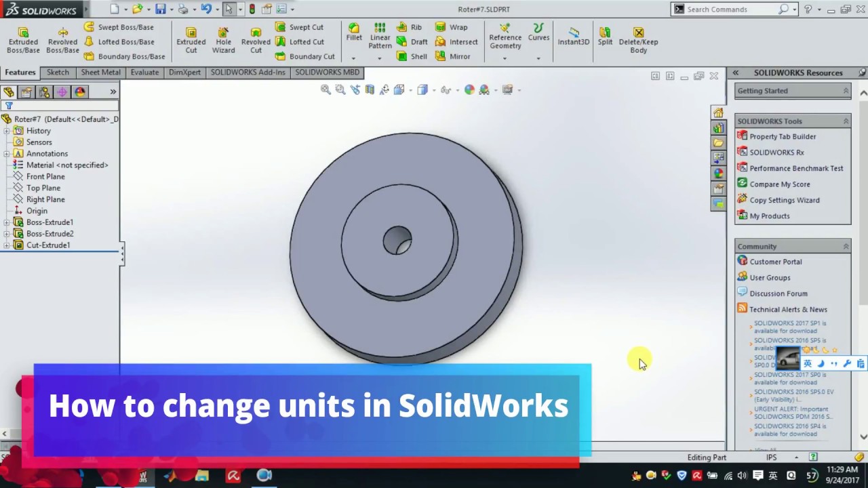Open the Evaluate tab
The width and height of the screenshot is (868, 488).
click(144, 73)
